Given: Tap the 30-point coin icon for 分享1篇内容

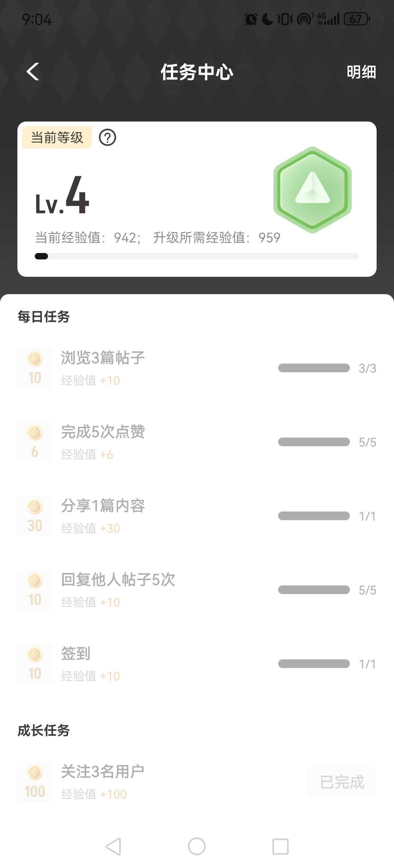Looking at the screenshot, I should [35, 516].
